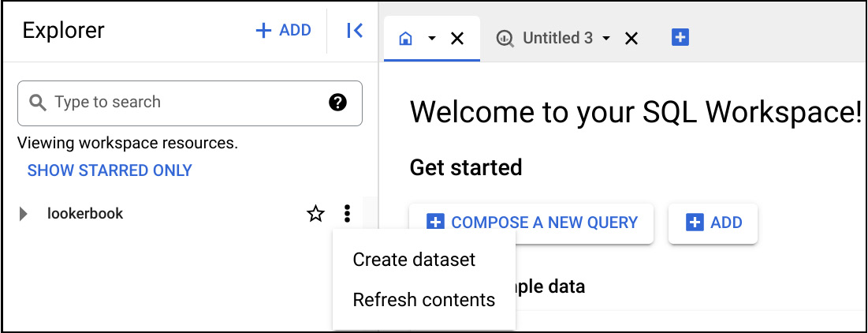
Task: Collapse the Explorer panel with arrow icon
Action: [354, 31]
